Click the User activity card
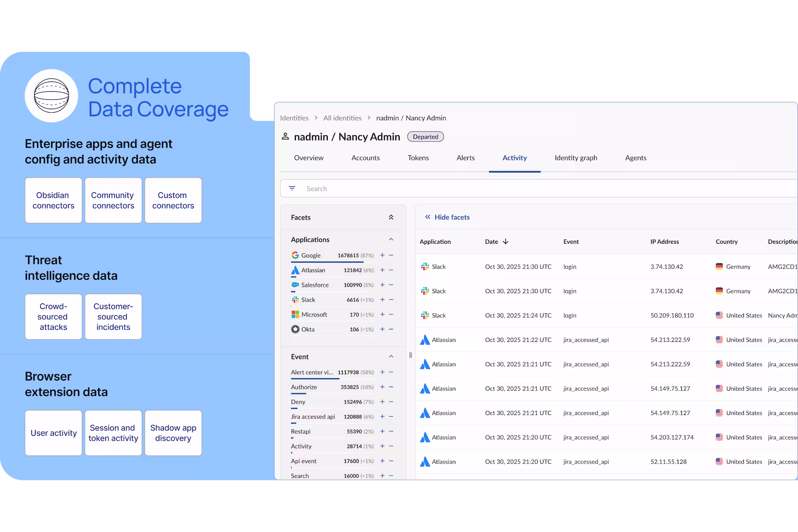Image resolution: width=798 pixels, height=532 pixels. (x=53, y=433)
